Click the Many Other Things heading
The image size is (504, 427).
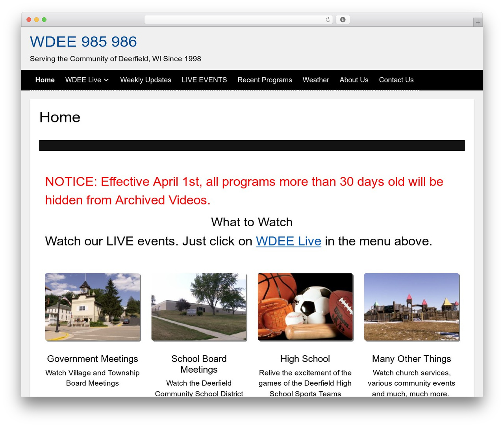click(x=411, y=359)
